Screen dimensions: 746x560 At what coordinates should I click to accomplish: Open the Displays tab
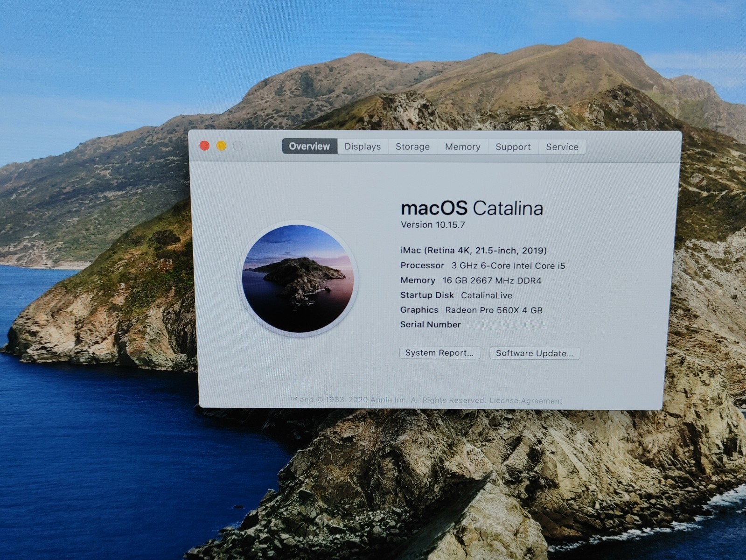[x=363, y=147]
